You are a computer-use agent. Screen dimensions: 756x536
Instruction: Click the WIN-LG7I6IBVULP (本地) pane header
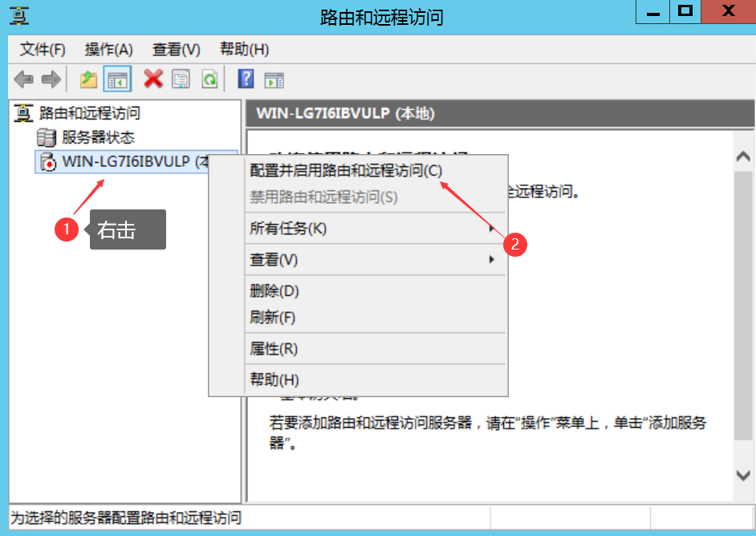point(500,113)
